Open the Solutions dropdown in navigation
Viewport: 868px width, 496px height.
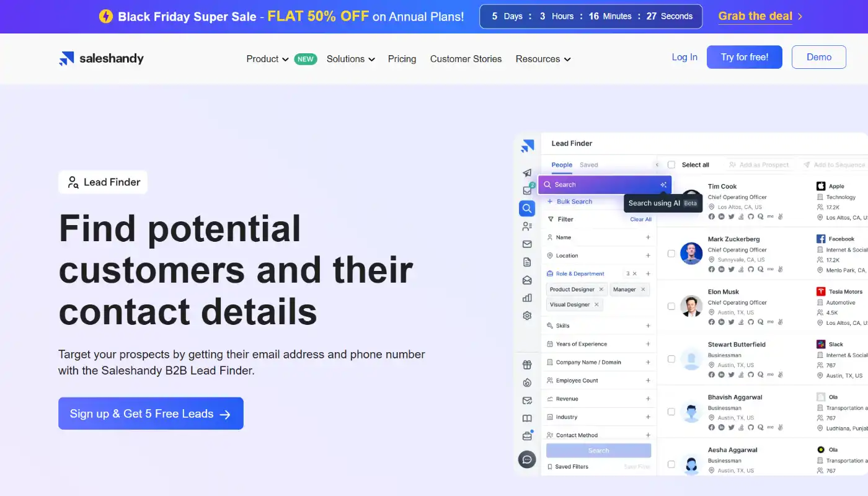pos(350,59)
